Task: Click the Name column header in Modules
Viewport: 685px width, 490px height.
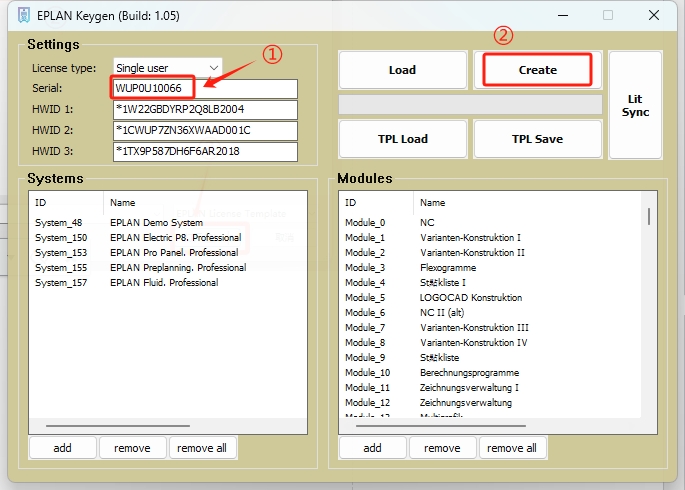Action: click(432, 202)
